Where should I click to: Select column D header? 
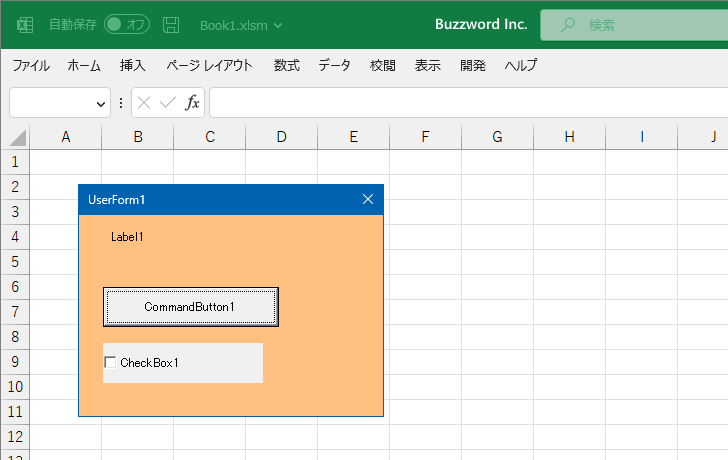pos(282,137)
